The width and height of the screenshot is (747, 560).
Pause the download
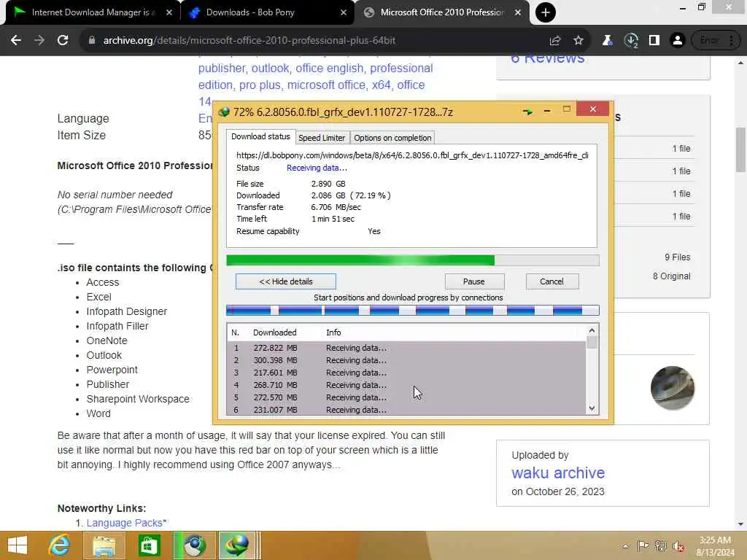click(x=474, y=281)
